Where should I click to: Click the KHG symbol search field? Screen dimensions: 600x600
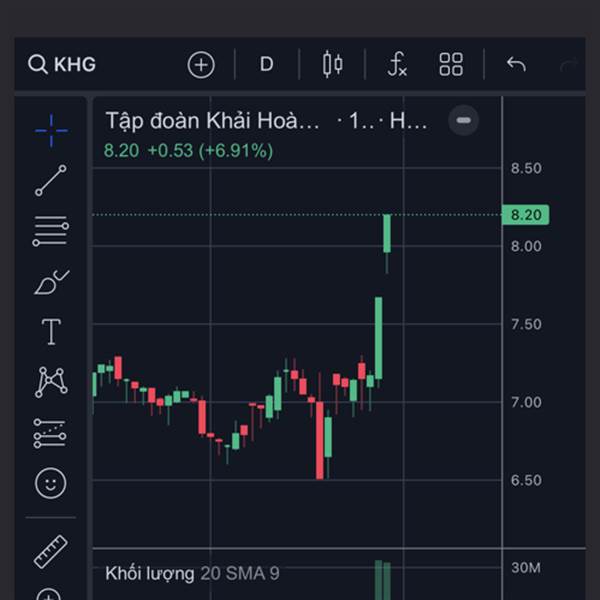[62, 64]
